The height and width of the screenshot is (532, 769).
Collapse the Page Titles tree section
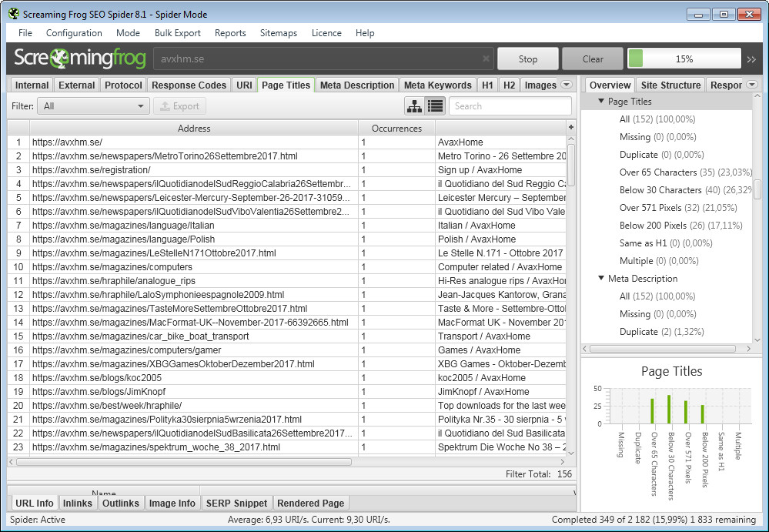pyautogui.click(x=600, y=101)
